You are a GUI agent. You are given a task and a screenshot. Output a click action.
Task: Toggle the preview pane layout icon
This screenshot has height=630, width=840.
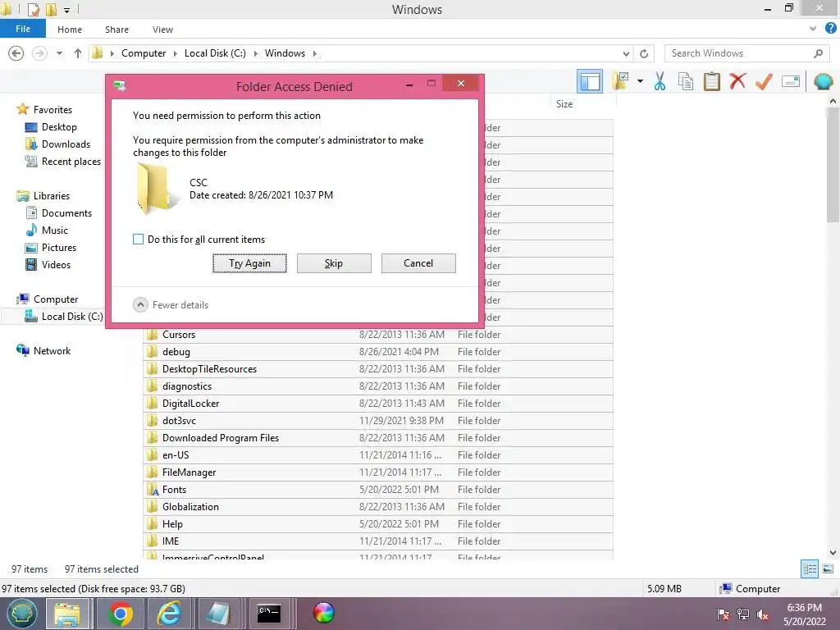click(x=589, y=82)
